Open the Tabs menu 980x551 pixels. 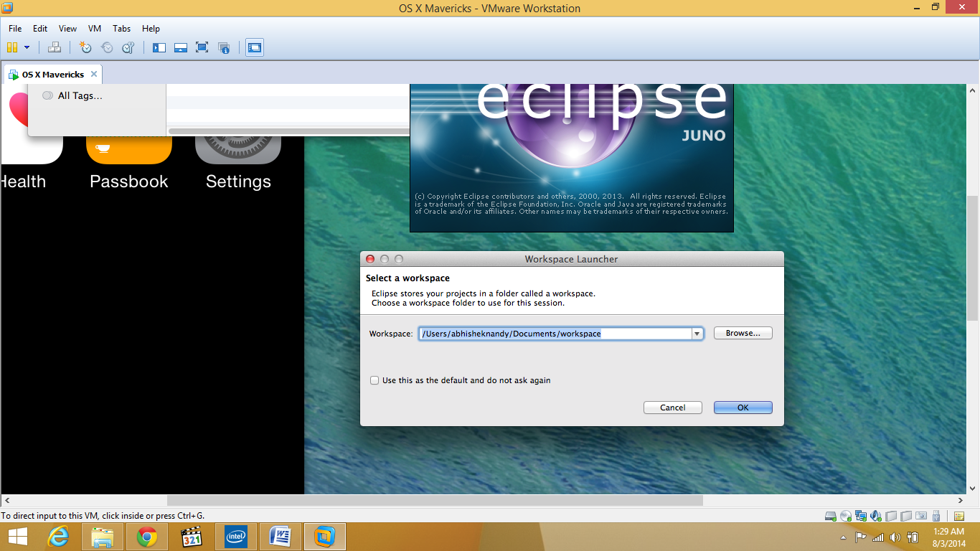[122, 29]
